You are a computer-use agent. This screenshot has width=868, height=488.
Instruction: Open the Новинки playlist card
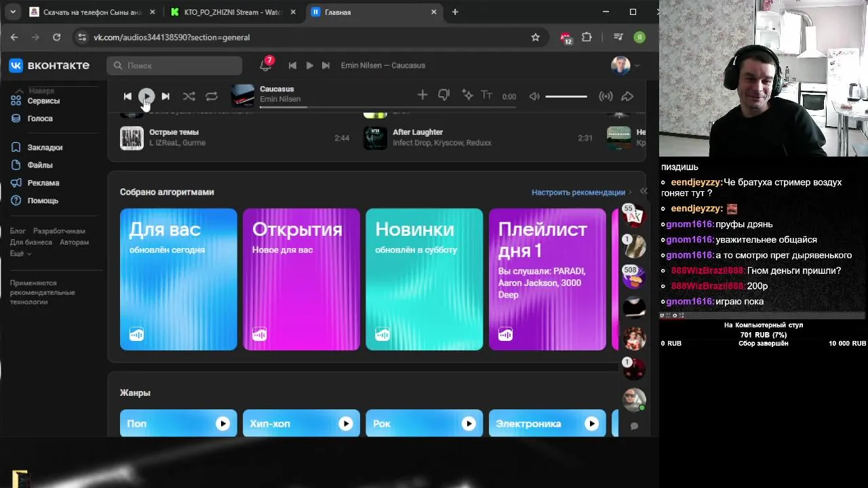coord(424,279)
